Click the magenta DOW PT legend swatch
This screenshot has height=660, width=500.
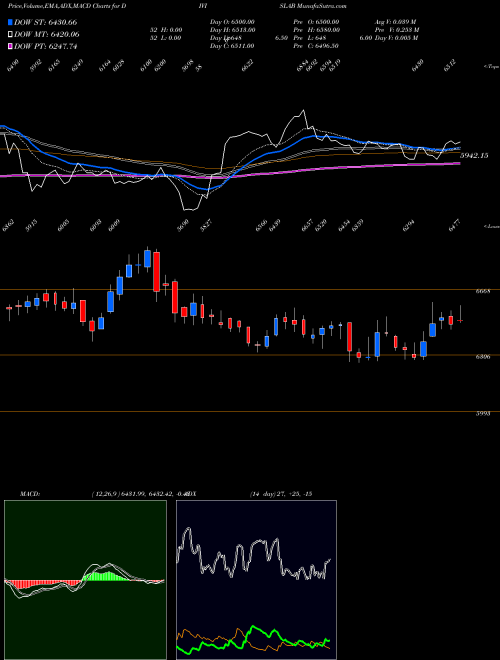[x=10, y=47]
